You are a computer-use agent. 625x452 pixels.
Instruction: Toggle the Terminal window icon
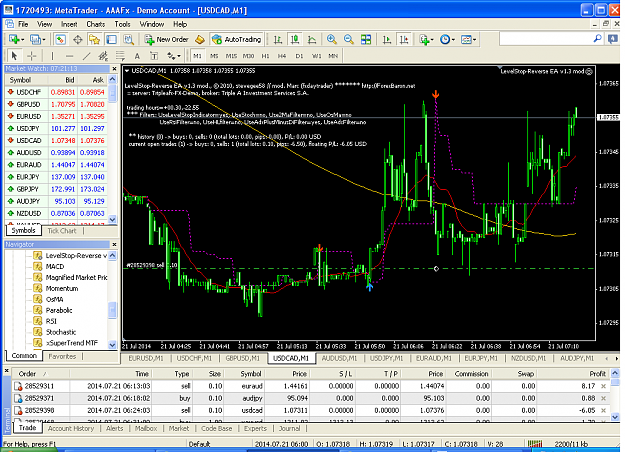click(x=112, y=39)
